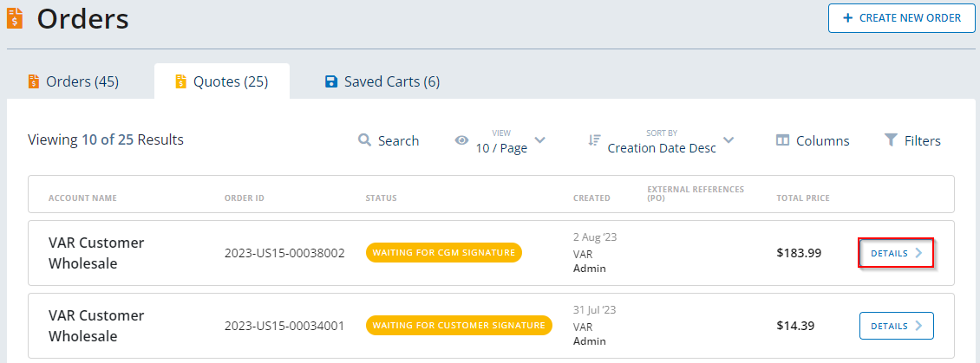Click the Saved Carts disk icon

pos(330,81)
